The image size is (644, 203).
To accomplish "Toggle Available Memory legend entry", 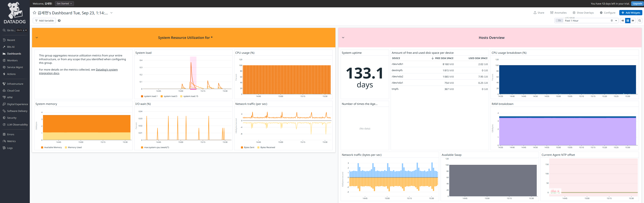I will tap(51, 147).
